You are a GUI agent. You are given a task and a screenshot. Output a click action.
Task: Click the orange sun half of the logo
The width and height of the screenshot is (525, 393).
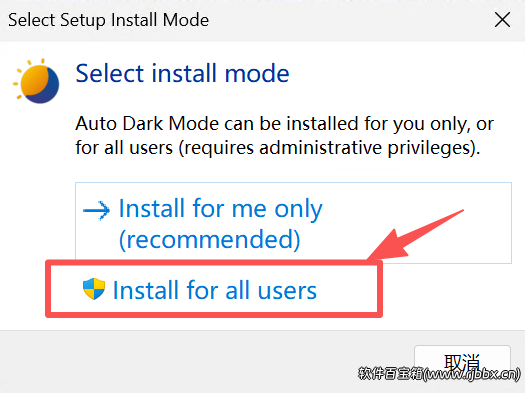tap(34, 80)
